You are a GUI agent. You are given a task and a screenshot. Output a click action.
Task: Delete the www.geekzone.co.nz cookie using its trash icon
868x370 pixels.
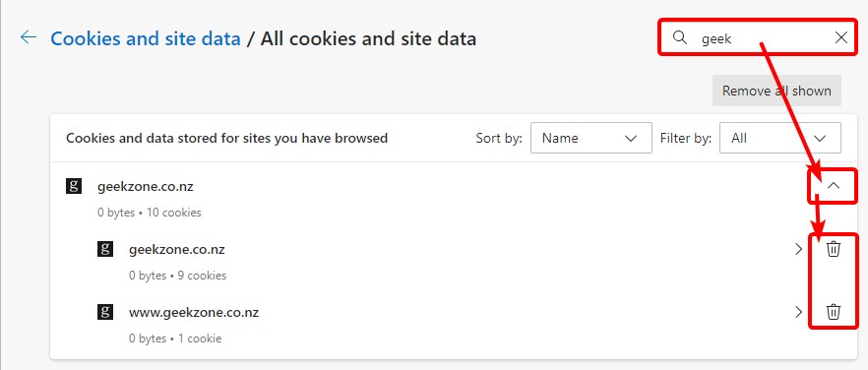[x=834, y=312]
